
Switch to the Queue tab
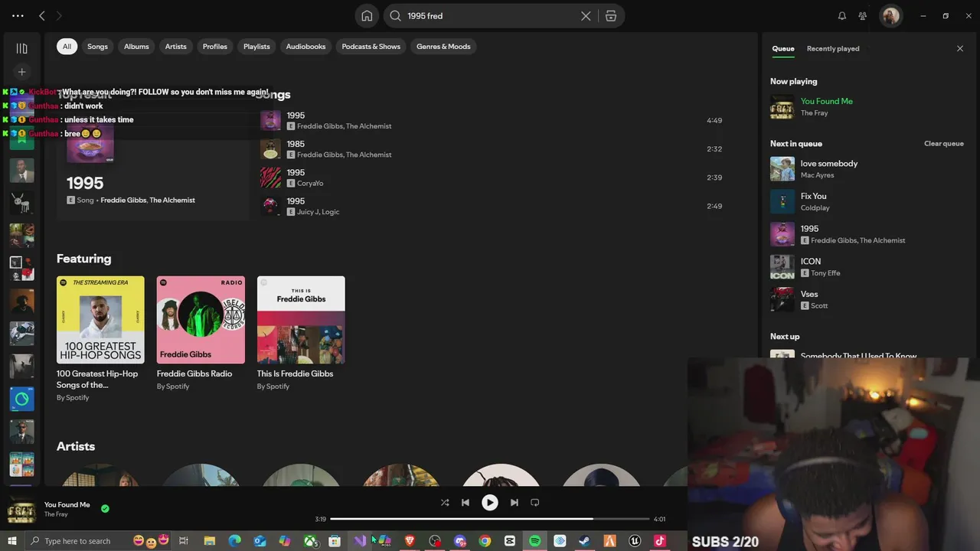point(782,48)
